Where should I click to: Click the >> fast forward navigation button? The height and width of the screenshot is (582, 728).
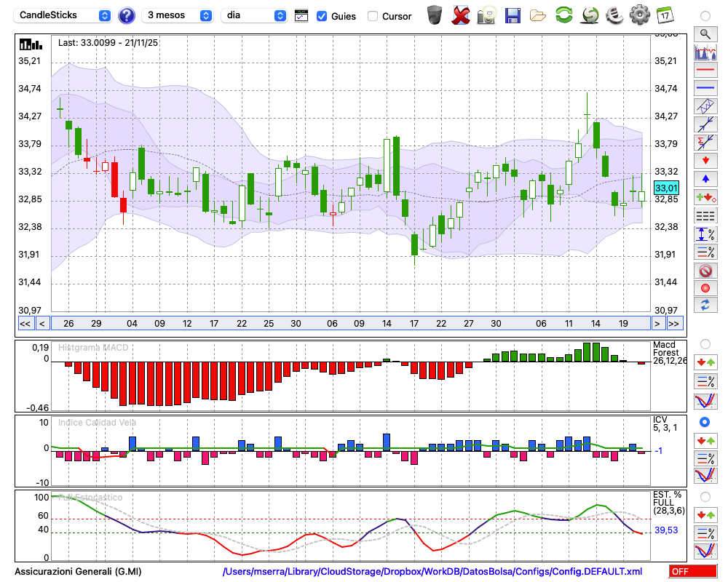674,324
